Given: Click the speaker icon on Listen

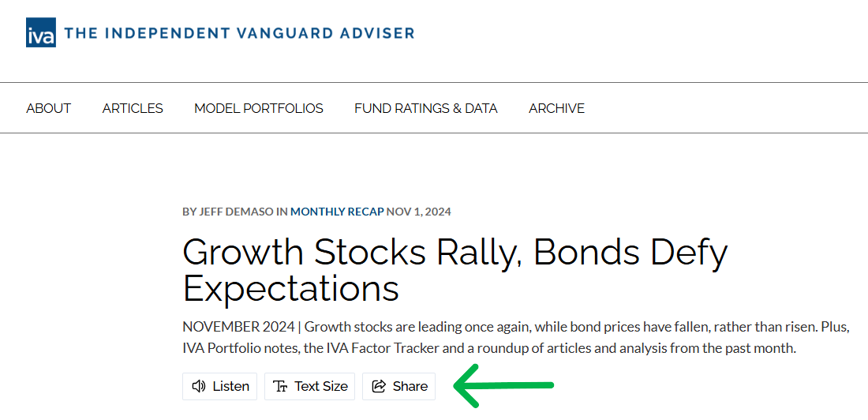Looking at the screenshot, I should (199, 386).
